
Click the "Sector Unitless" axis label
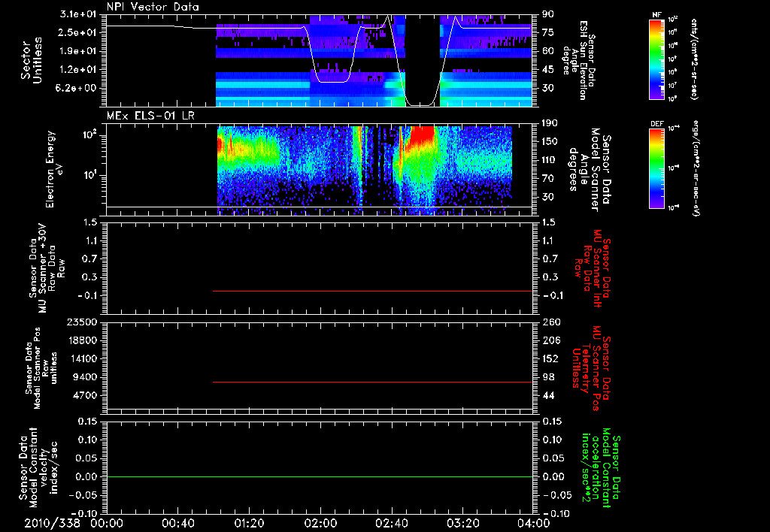(32, 60)
